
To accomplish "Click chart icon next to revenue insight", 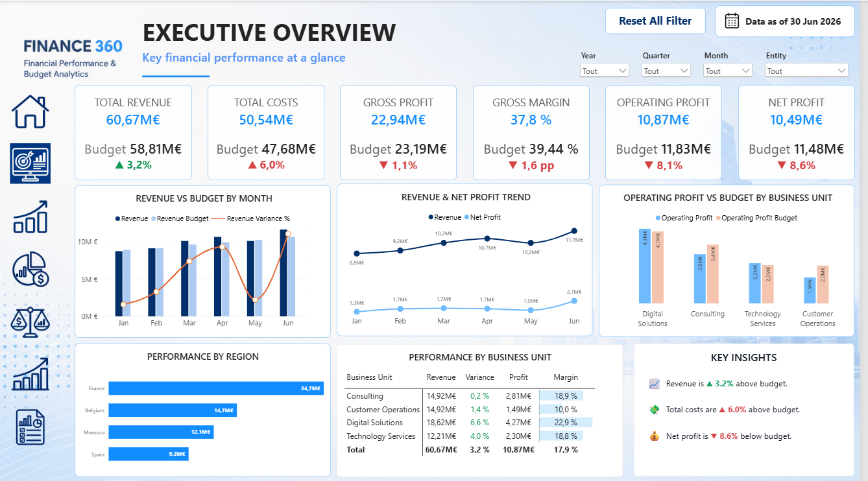I will pos(654,384).
